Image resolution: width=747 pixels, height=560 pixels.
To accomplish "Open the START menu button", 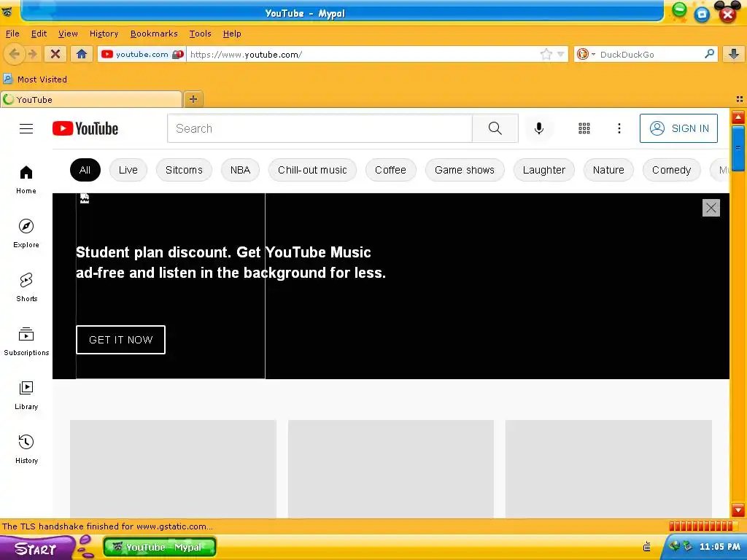I will coord(37,548).
